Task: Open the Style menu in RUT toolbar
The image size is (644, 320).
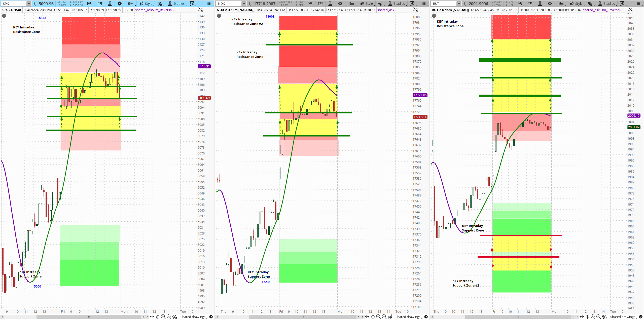Action: [x=577, y=4]
